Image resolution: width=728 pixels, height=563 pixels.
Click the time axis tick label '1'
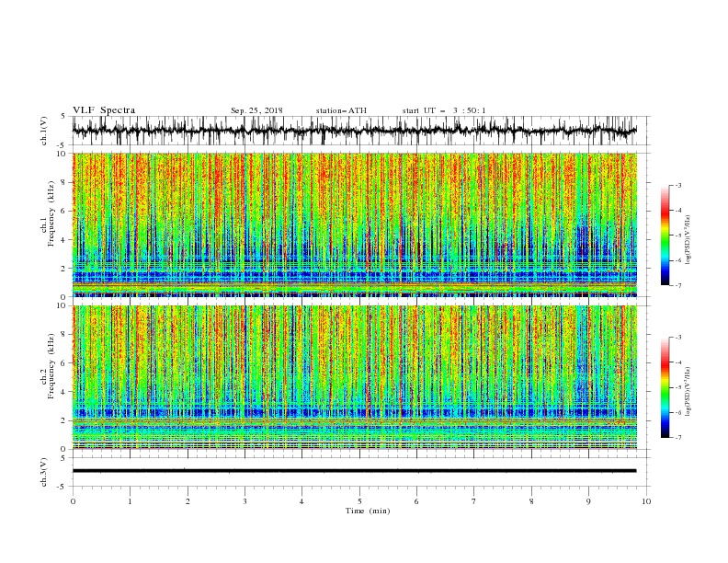tap(130, 501)
